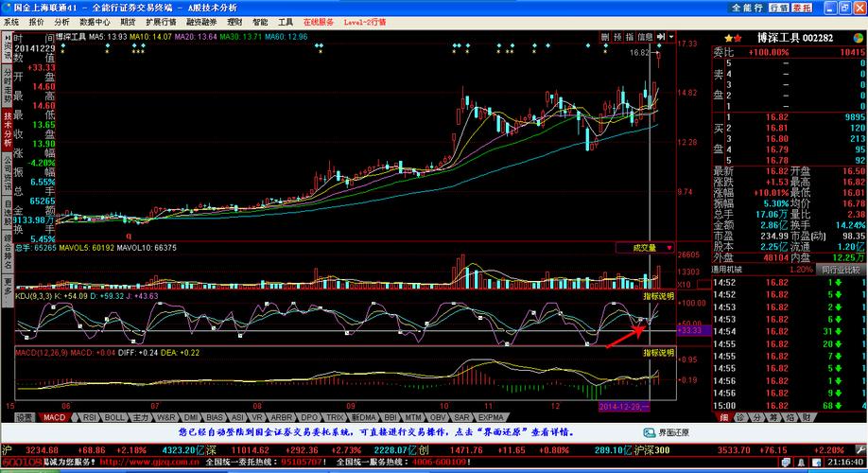Open the 数据中心 menu

[94, 21]
